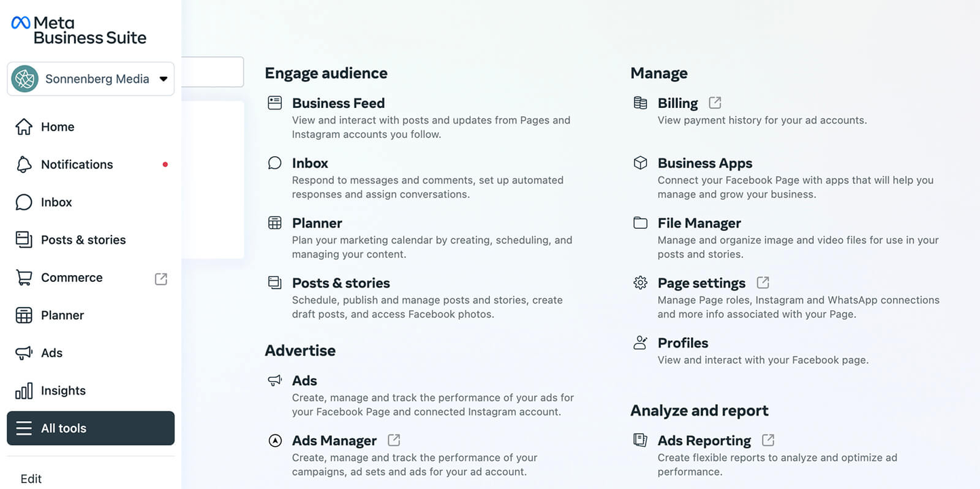Select the Home icon in the sidebar

(x=24, y=126)
